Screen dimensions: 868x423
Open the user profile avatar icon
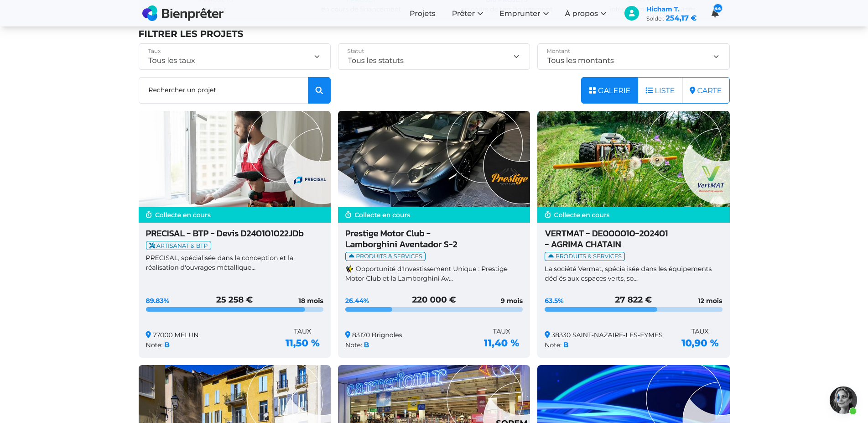[x=632, y=13]
